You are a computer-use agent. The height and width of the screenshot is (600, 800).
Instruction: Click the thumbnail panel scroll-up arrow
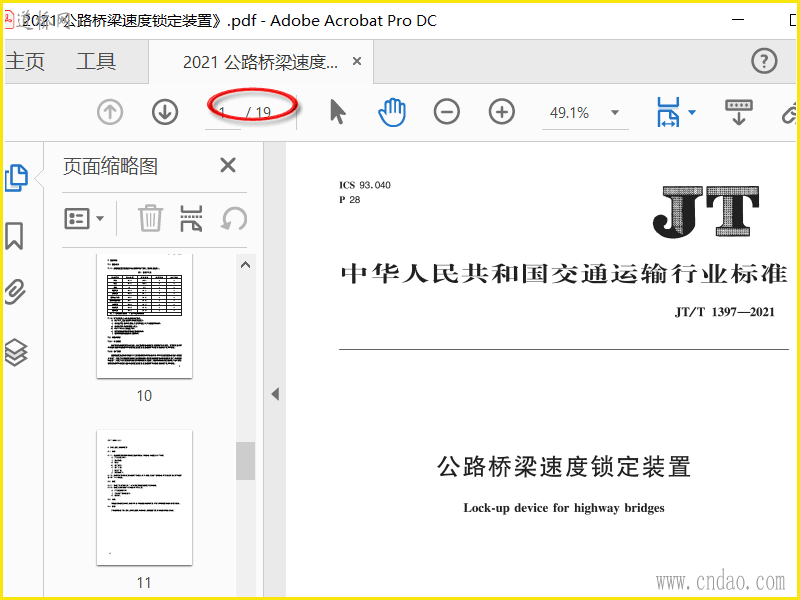pyautogui.click(x=245, y=265)
